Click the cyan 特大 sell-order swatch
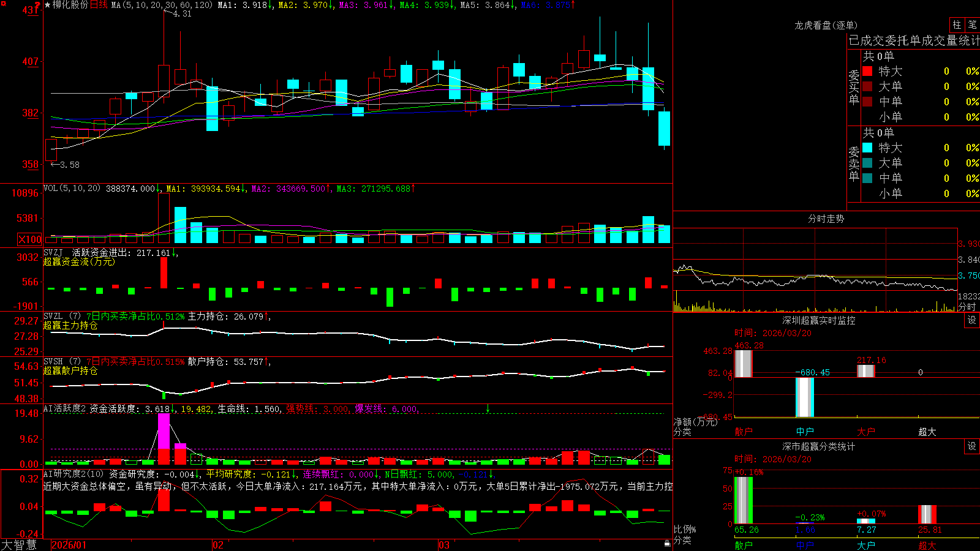 [x=867, y=148]
